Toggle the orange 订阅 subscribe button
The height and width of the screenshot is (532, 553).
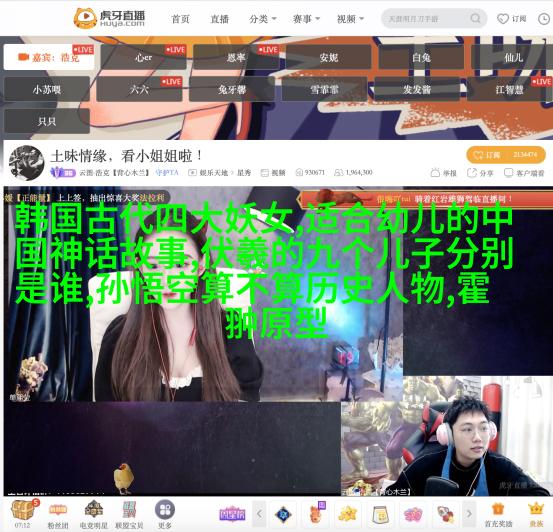[x=506, y=155]
